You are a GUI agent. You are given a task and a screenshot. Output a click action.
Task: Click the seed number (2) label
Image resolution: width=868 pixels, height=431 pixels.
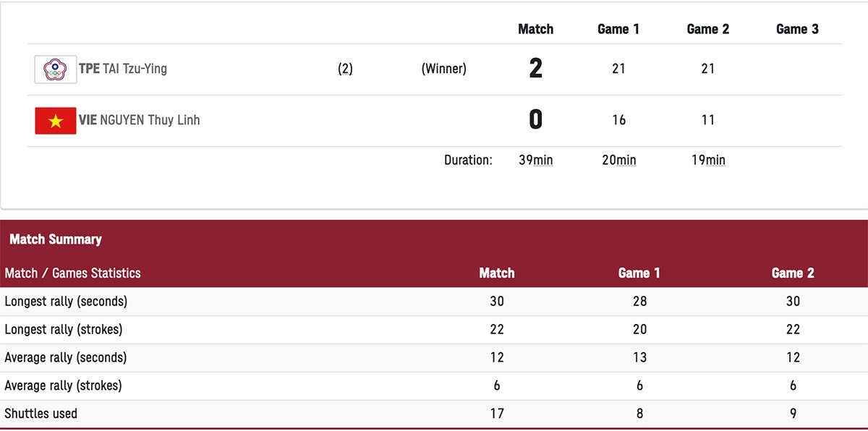point(346,69)
